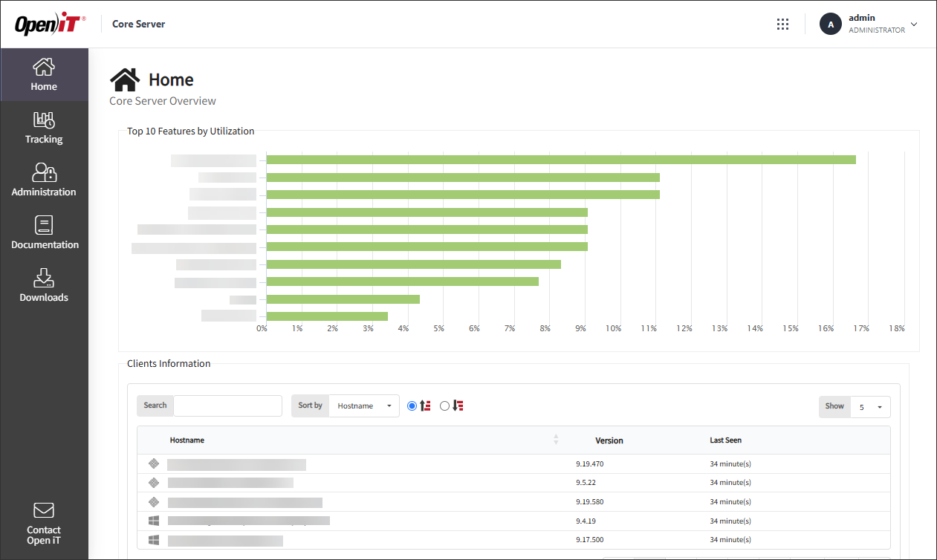Screen dimensions: 937x560
Task: Click the Version column header
Action: click(609, 440)
